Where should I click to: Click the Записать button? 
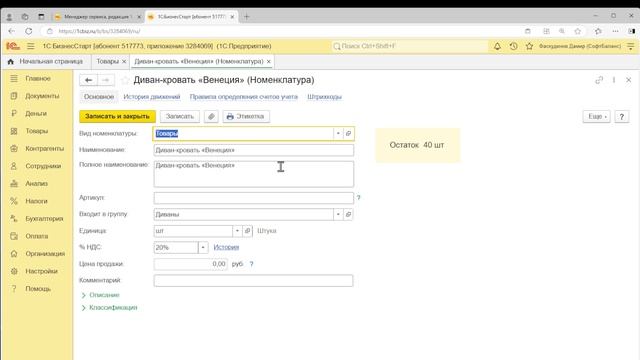180,116
